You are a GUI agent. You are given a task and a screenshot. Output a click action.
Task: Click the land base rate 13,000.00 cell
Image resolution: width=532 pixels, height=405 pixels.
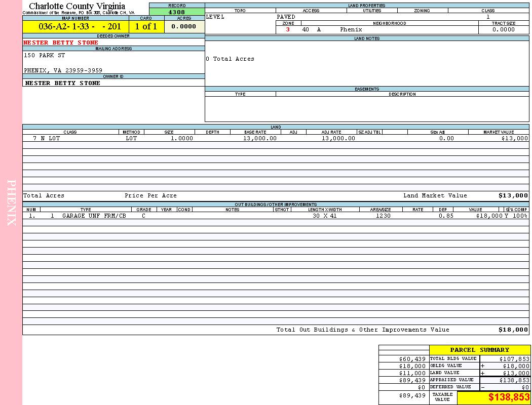[260, 138]
